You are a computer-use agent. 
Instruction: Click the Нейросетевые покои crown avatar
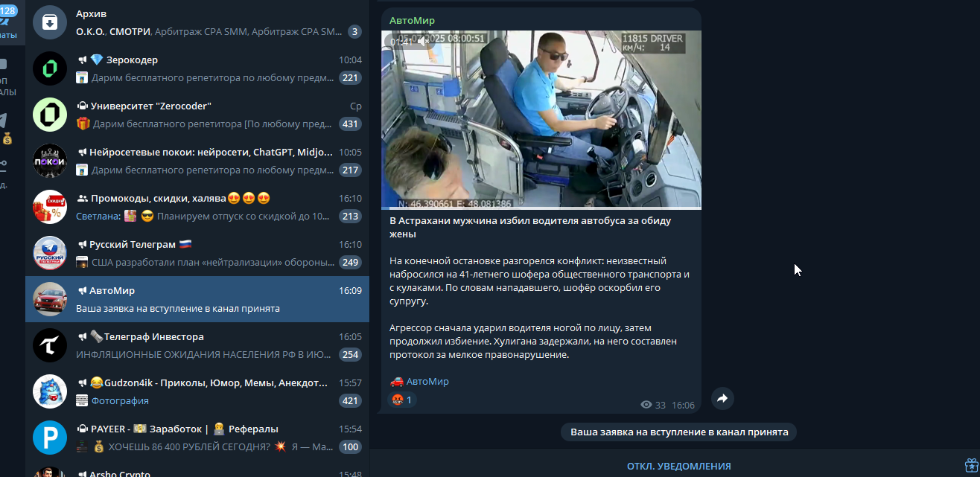tap(50, 161)
